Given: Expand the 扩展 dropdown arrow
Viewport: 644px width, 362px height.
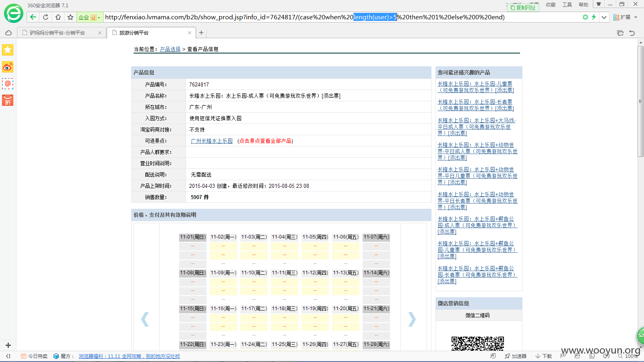Looking at the screenshot, I should (x=636, y=17).
